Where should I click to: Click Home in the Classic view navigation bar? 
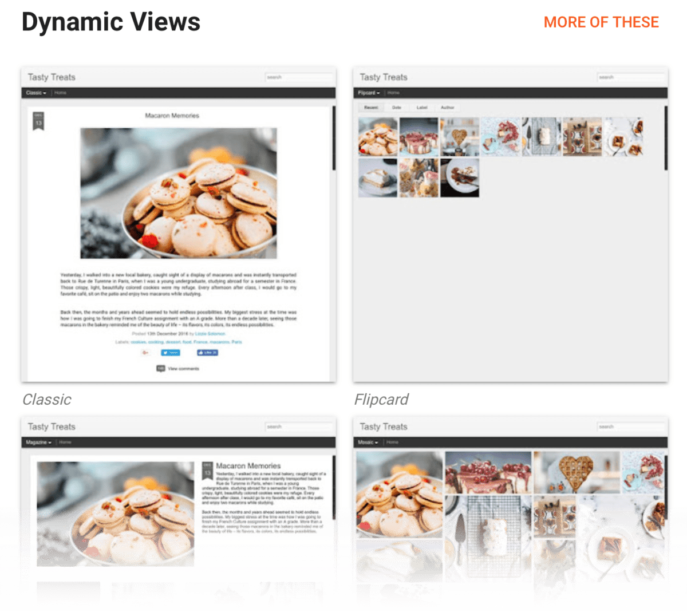60,92
